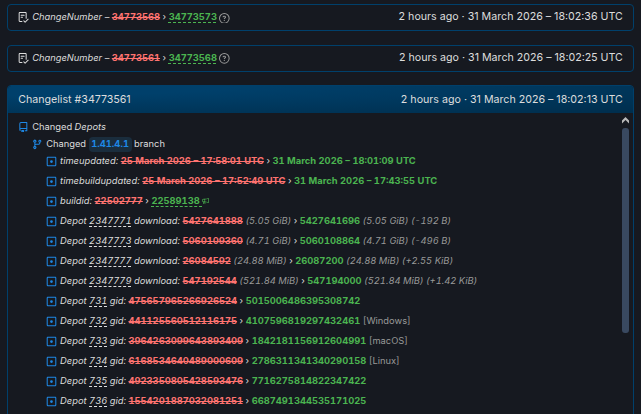Open Depot 736 link
The height and width of the screenshot is (414, 641).
pos(98,401)
